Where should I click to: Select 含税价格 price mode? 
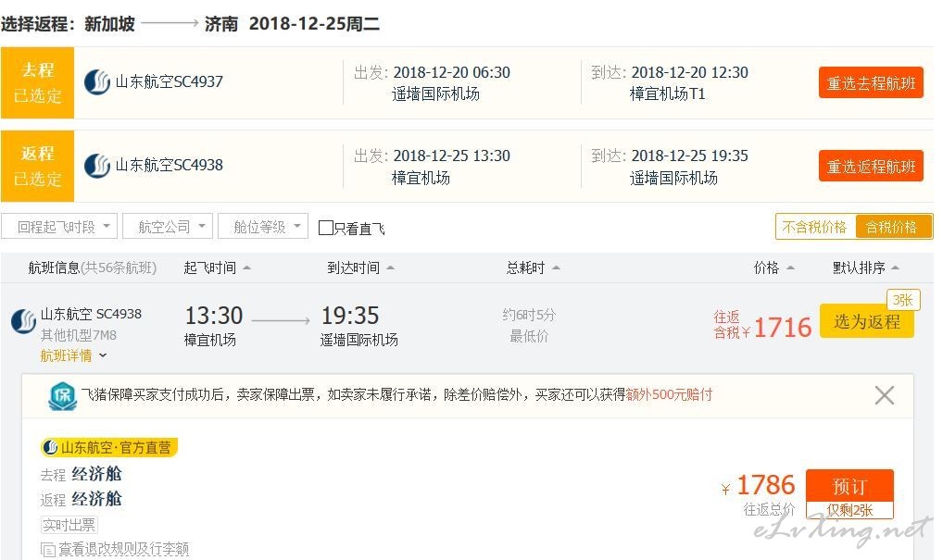(x=892, y=227)
